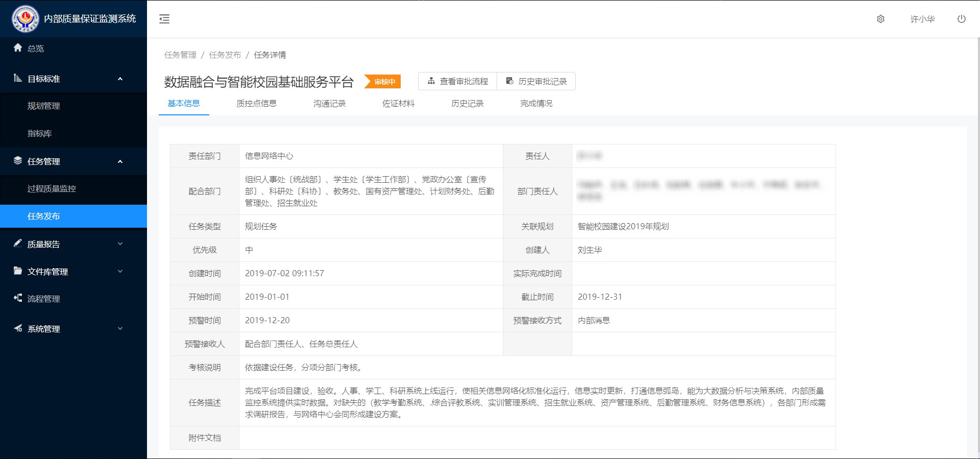Image resolution: width=980 pixels, height=459 pixels.
Task: Expand the 文件库管理 menu chevron
Action: (120, 272)
